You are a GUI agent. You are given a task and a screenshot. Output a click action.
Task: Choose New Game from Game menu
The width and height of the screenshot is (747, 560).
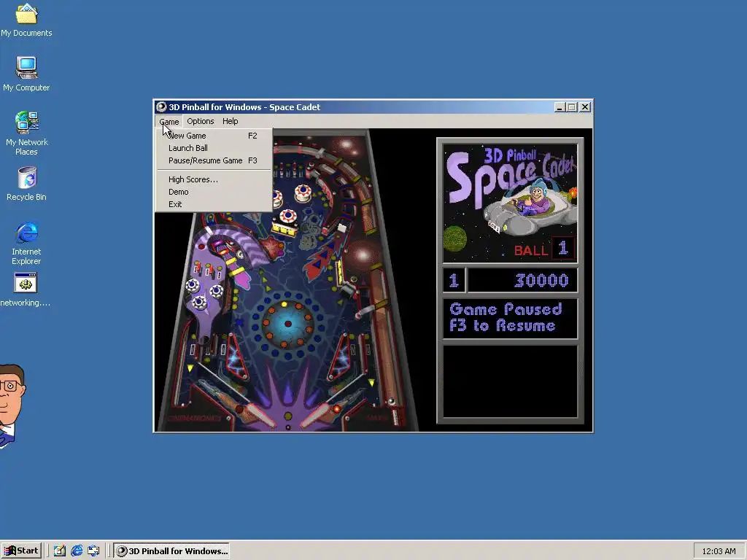(213, 136)
